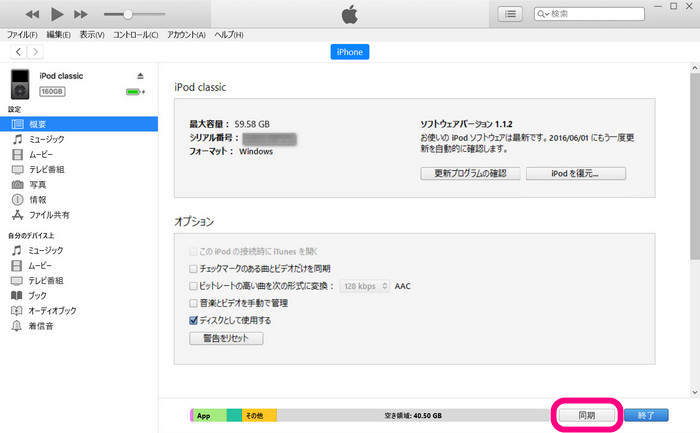
Task: Click iPod を復元... button
Action: coord(575,173)
